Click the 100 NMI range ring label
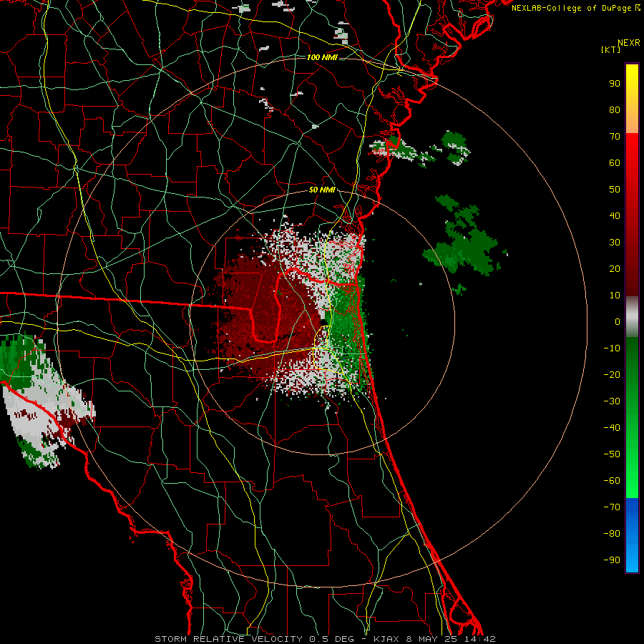Image resolution: width=644 pixels, height=644 pixels. pos(322,57)
